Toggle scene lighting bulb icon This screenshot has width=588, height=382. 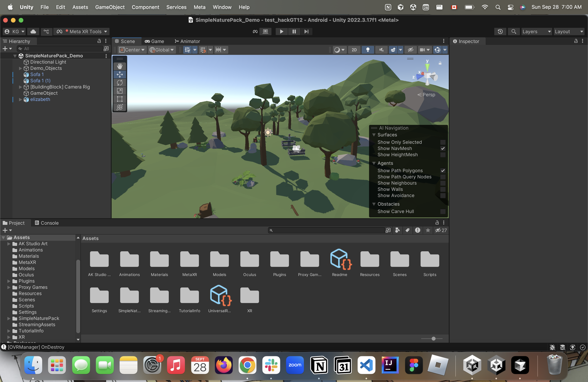pyautogui.click(x=368, y=50)
